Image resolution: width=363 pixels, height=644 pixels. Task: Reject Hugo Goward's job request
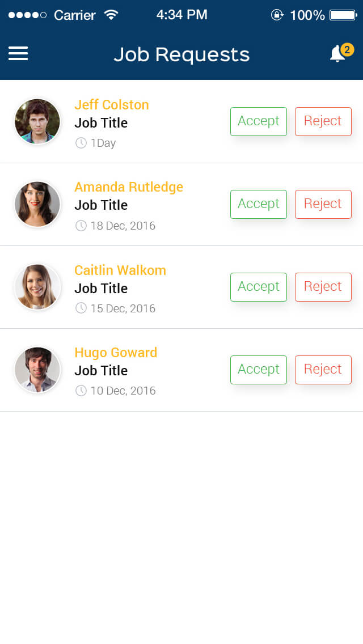(323, 370)
